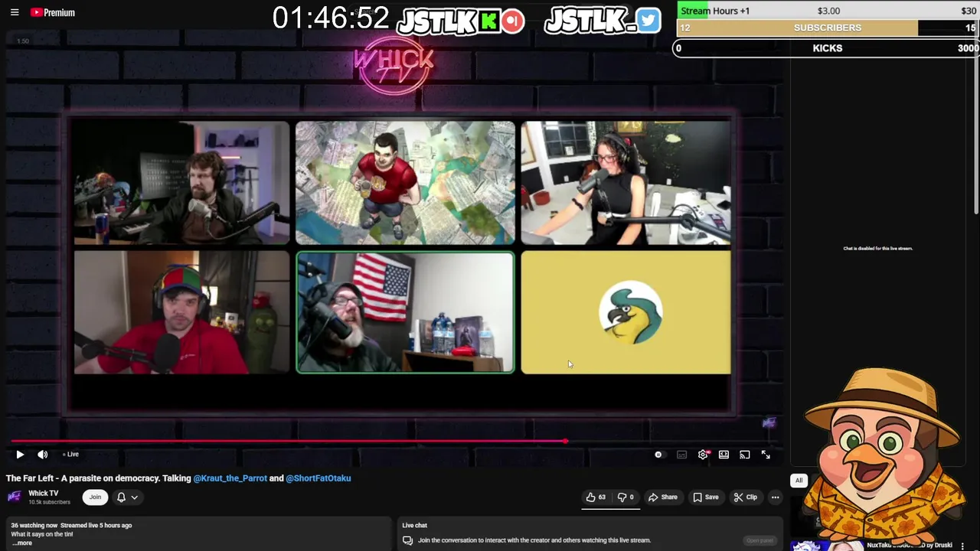The width and height of the screenshot is (980, 551).
Task: Like the video with thumbs up
Action: click(596, 497)
